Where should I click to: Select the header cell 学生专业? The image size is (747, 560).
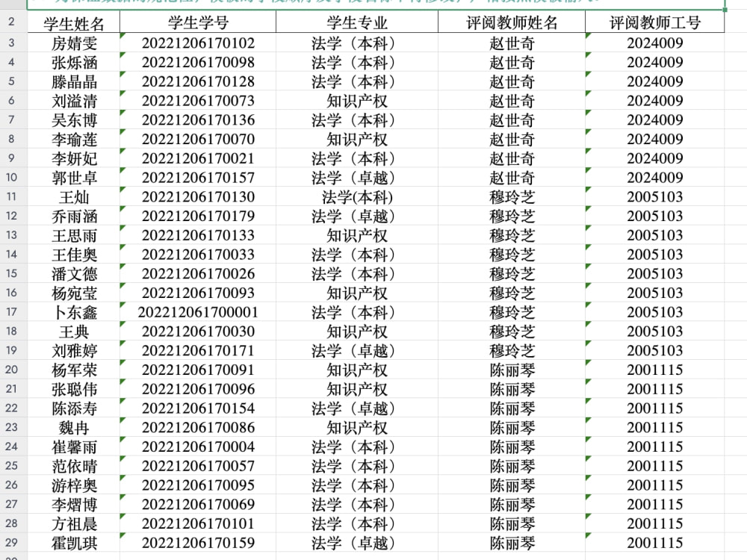[357, 23]
